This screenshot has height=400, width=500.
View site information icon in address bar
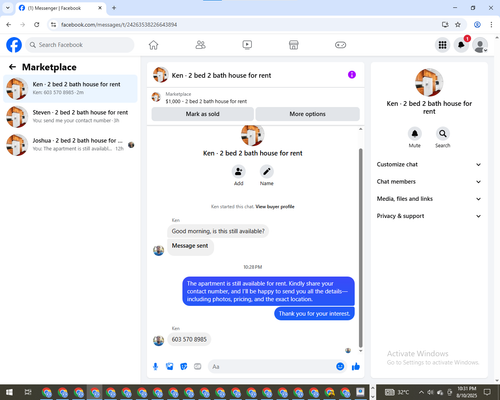click(x=53, y=24)
